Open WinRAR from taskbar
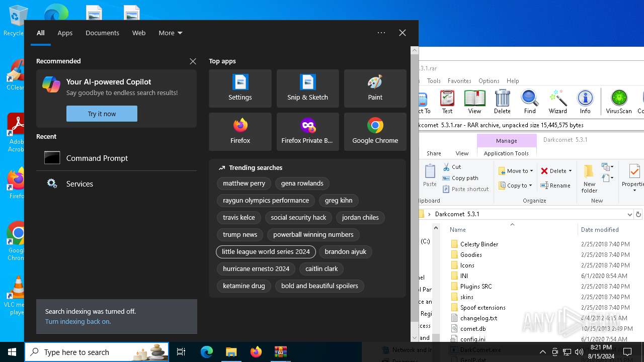Viewport: 644px width, 362px height. click(x=280, y=352)
